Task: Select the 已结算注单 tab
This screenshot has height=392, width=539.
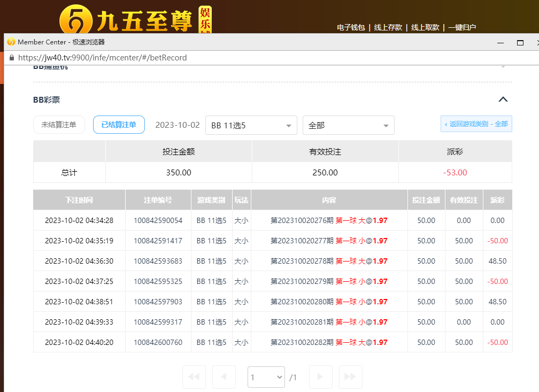Action: [119, 125]
